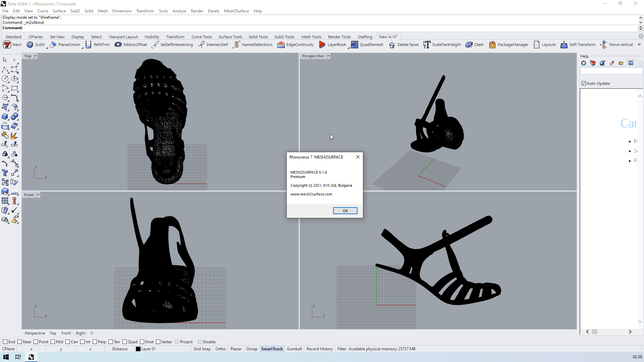Screen dimensions: 644x362
Task: Open the Perspective viewport title dropdown
Action: tap(329, 56)
